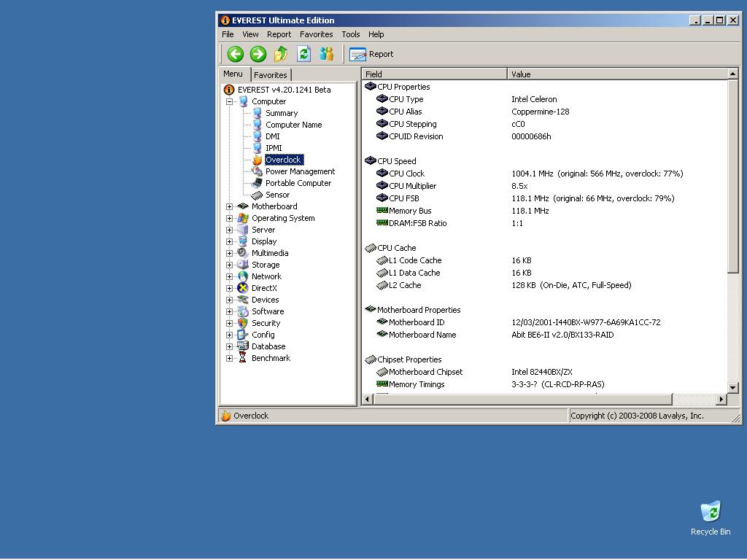
Task: Select the Database tree item
Action: tap(268, 346)
